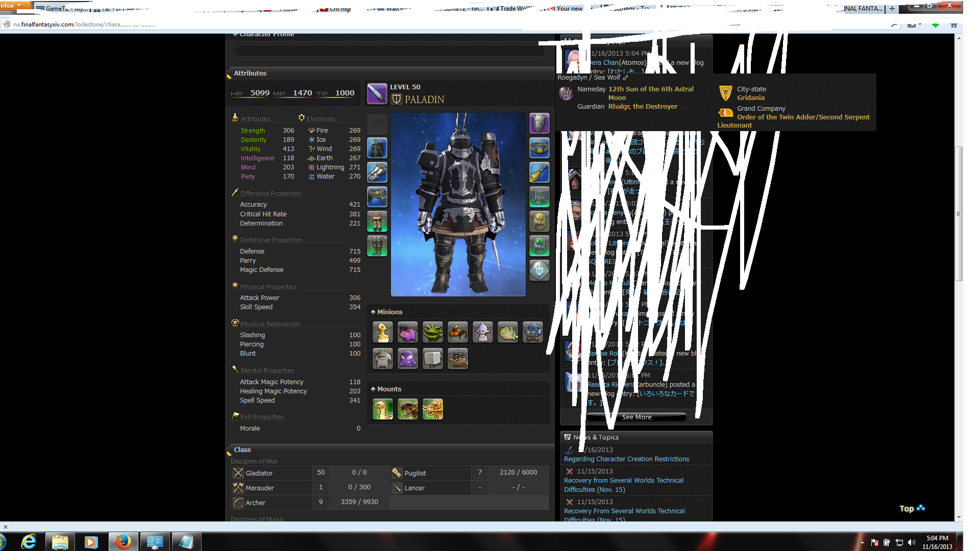Click the Nameday moon icon
Viewport: 980px width, 551px height.
pos(566,93)
